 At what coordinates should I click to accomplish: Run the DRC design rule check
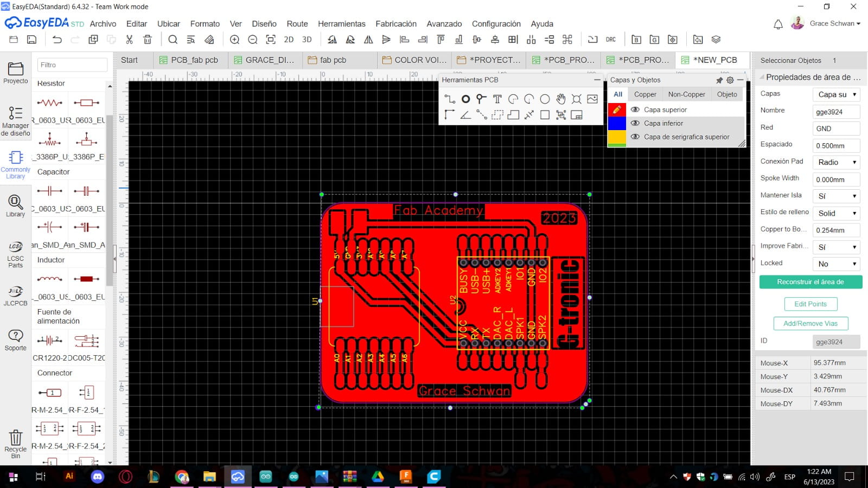[x=611, y=40]
